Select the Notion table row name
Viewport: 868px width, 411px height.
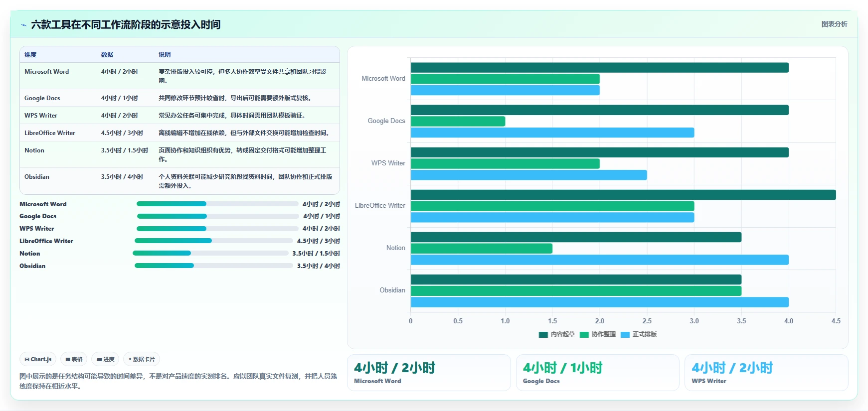click(34, 150)
